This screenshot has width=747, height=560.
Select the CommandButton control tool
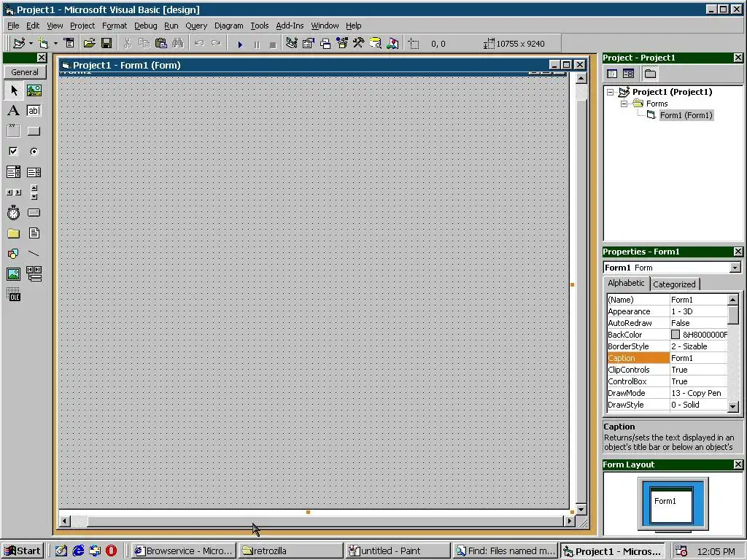pyautogui.click(x=34, y=131)
